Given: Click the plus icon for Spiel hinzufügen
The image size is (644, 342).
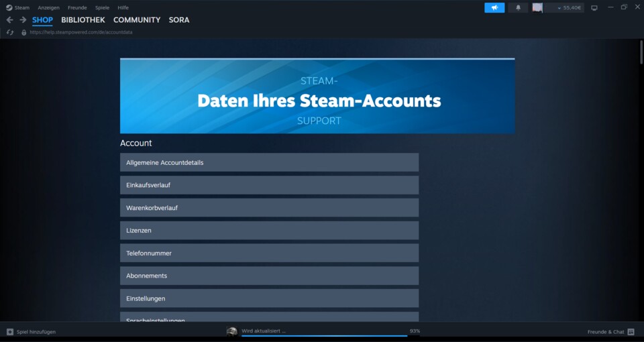Looking at the screenshot, I should 10,332.
